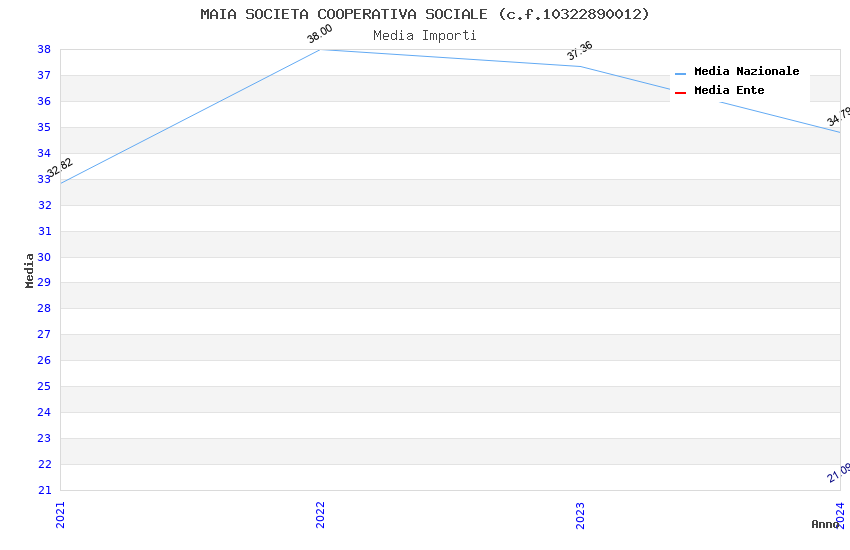Click the y-axis value 29

tap(44, 282)
